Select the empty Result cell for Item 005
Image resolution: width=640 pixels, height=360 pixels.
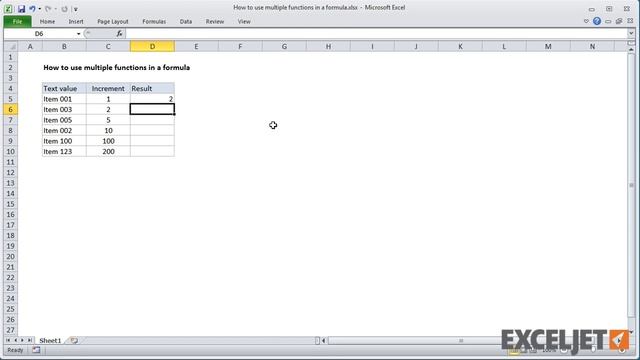point(152,120)
